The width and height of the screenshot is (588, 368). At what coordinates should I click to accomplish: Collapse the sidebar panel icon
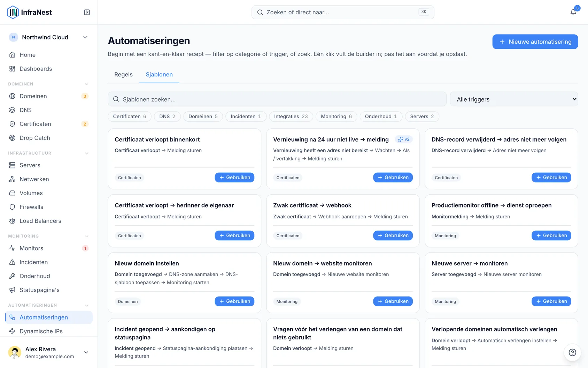coord(87,12)
